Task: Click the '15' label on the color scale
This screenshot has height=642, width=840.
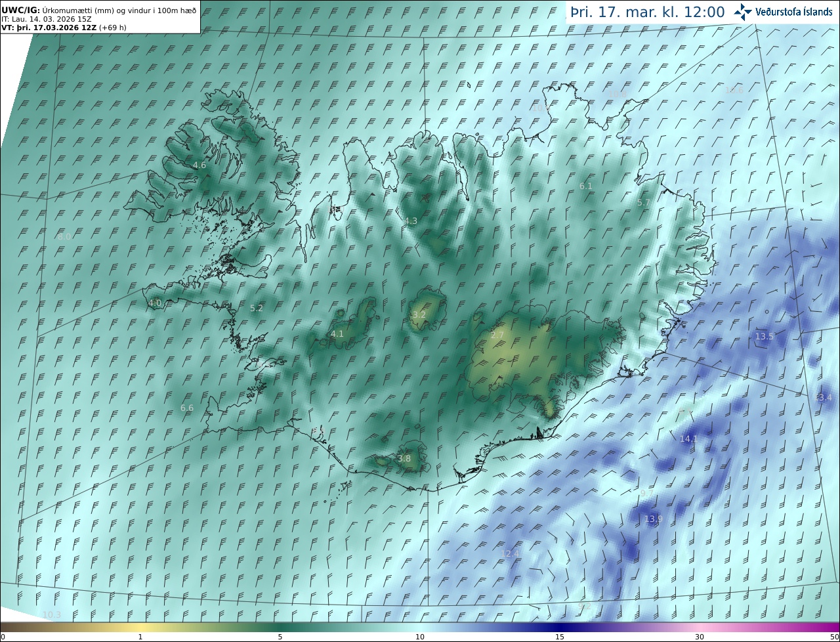Action: 560,637
